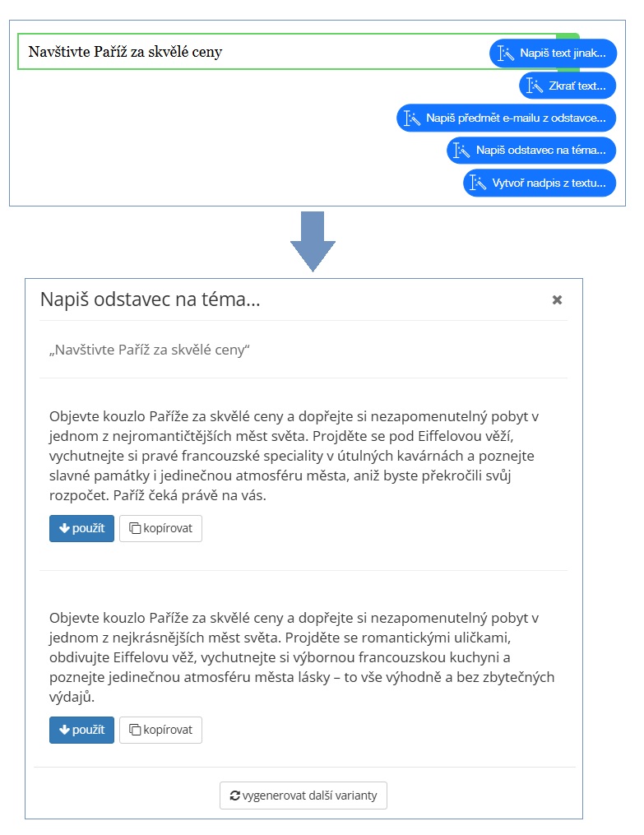
Task: Select 'Napiš předmět e-mailu z odstavce...'
Action: click(x=506, y=118)
